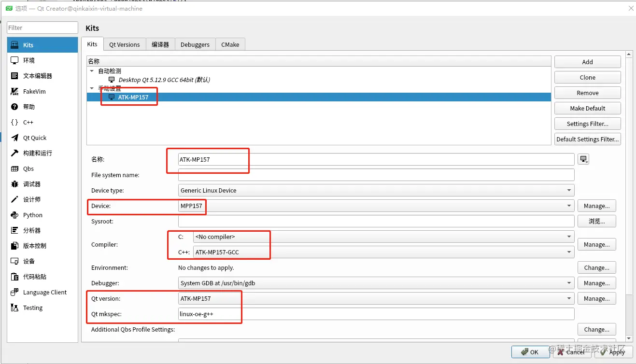Click Change... next to Environment
The height and width of the screenshot is (364, 636).
click(x=597, y=267)
